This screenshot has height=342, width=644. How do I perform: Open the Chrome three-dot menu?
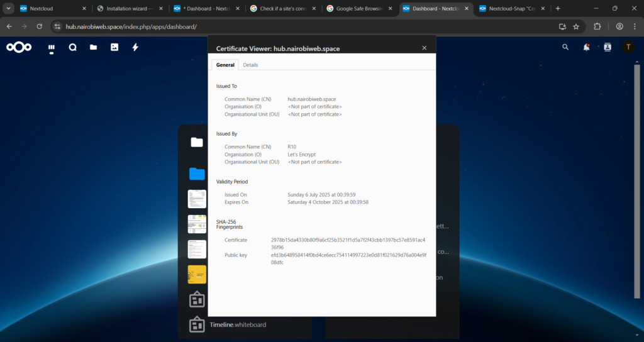tap(635, 26)
